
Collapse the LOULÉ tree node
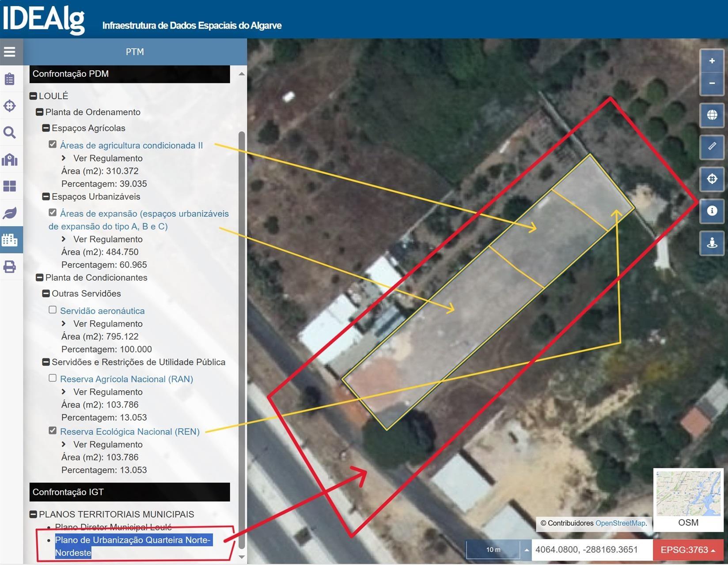[x=33, y=96]
